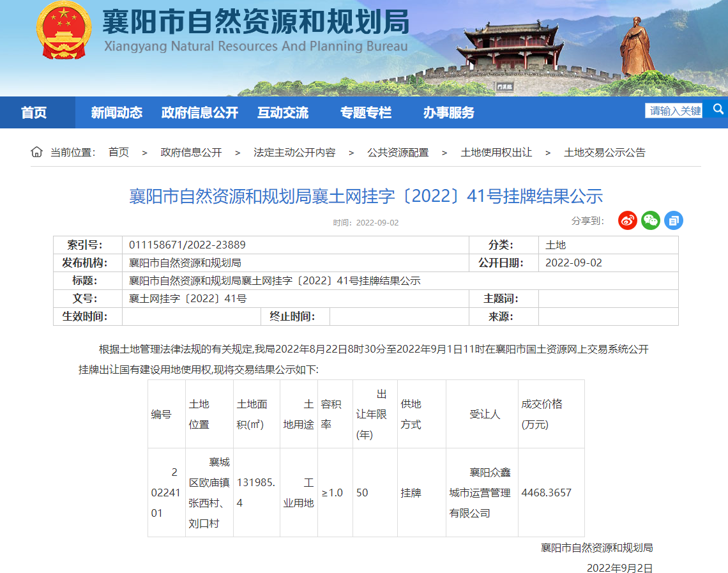
Task: Click 发布机构 value cell
Action: (295, 263)
